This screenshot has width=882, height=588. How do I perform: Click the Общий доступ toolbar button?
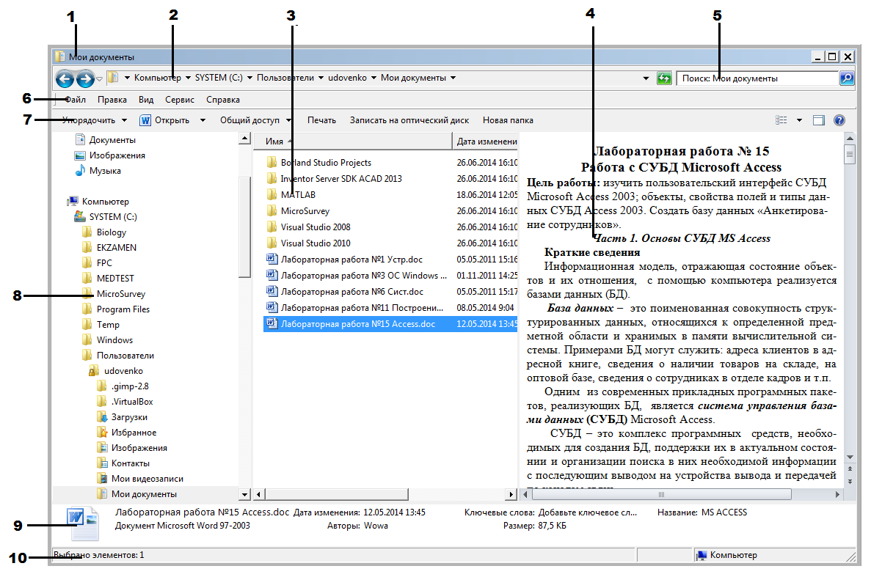pos(256,120)
